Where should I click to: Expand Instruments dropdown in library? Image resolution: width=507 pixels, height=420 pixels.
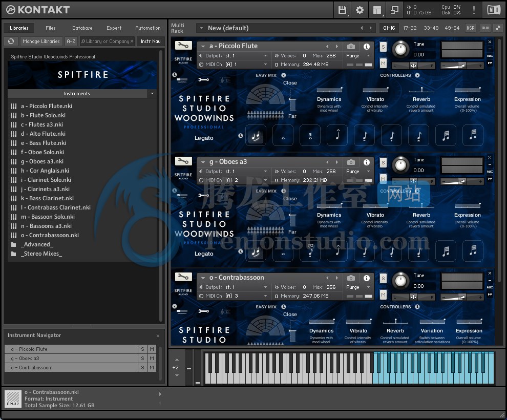coord(152,93)
